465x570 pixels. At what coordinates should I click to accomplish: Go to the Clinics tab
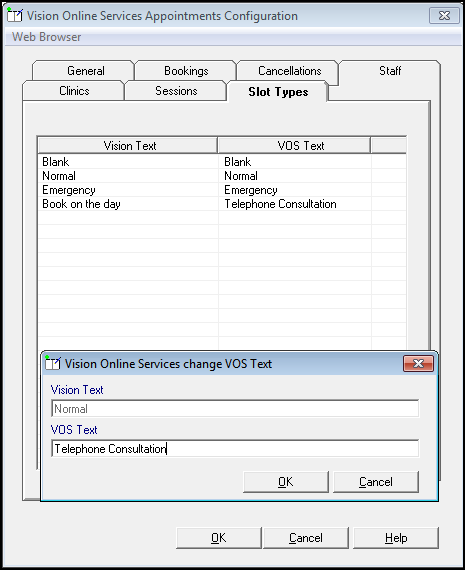tap(74, 91)
